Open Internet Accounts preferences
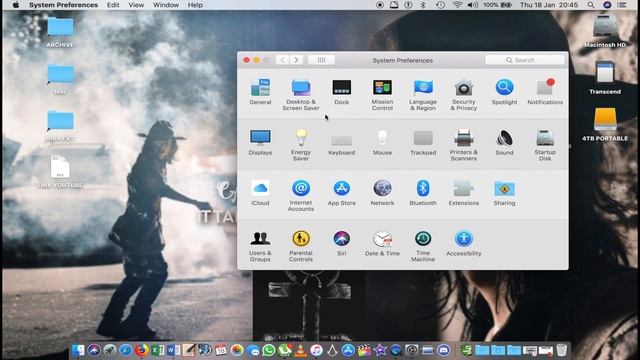 click(x=301, y=196)
